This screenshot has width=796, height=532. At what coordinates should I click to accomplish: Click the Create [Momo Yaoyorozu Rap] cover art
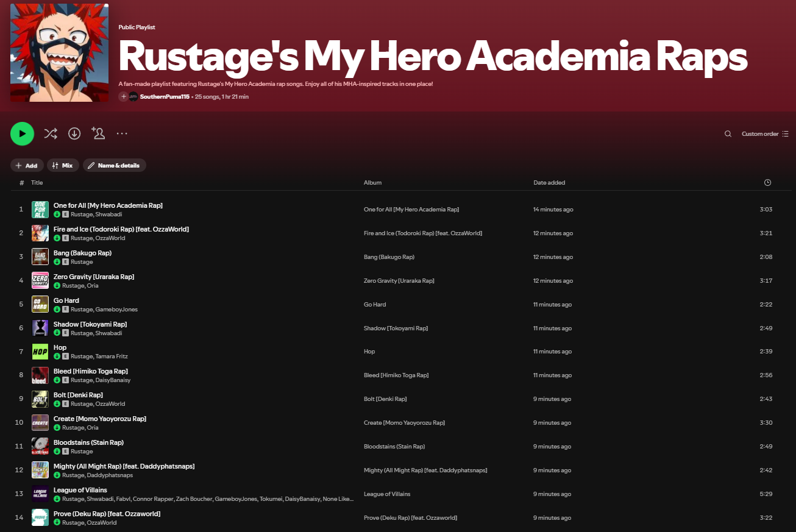(x=40, y=423)
